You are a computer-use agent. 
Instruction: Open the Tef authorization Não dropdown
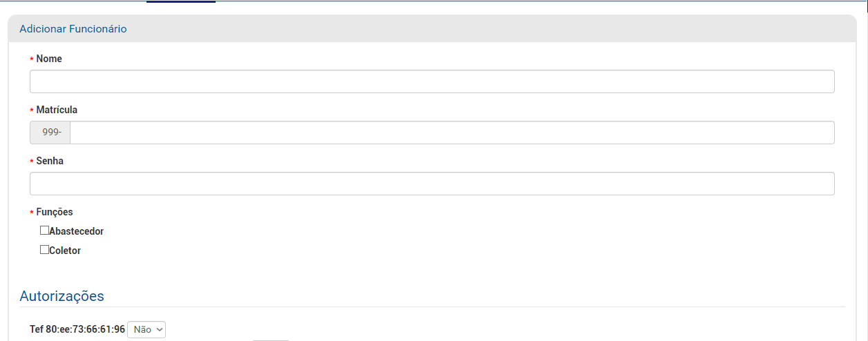point(147,329)
